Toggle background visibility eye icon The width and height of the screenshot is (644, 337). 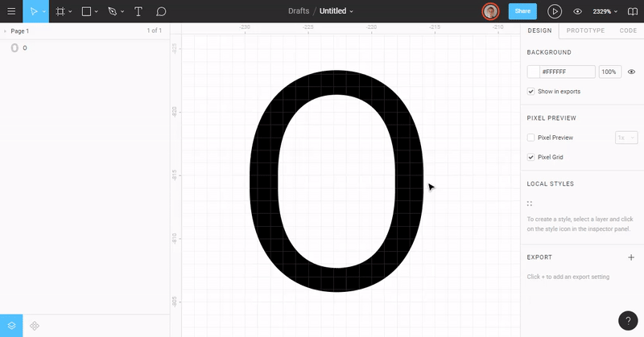631,72
